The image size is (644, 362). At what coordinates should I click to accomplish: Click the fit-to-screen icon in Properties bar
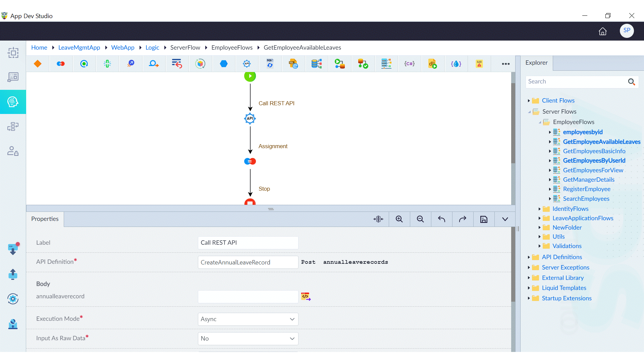point(378,219)
